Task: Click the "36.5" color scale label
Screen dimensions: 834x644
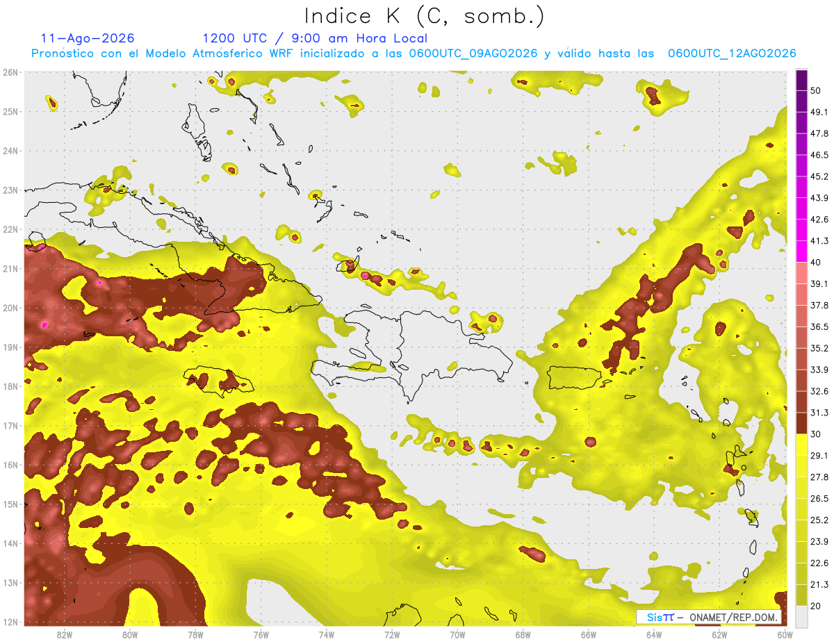Action: click(819, 327)
